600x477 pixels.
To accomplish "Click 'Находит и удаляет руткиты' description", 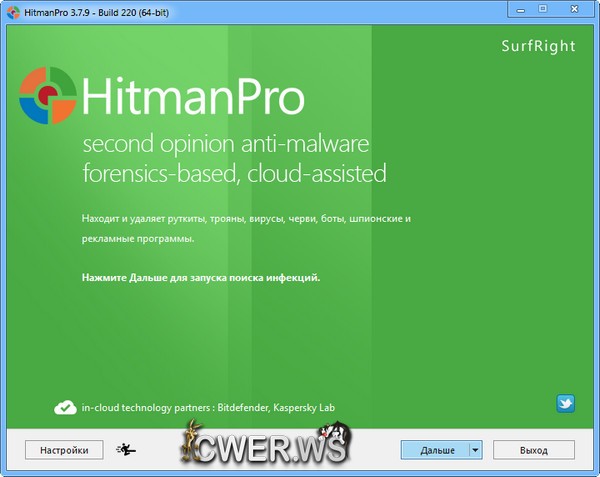I will point(246,219).
